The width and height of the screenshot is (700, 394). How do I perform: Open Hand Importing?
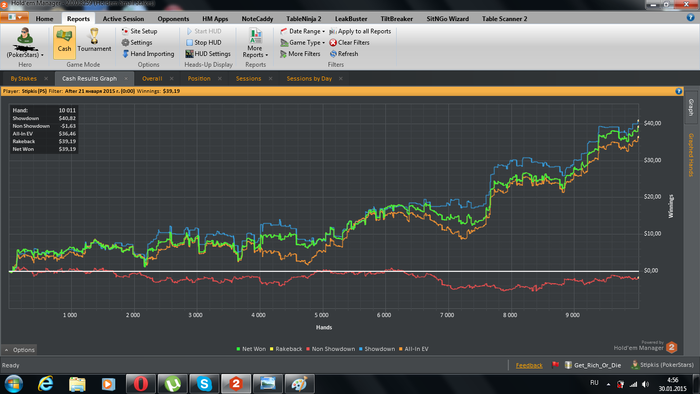tap(148, 54)
